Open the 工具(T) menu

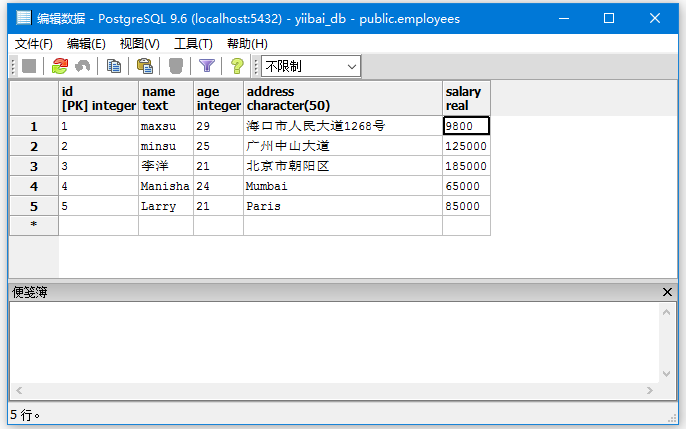(193, 43)
